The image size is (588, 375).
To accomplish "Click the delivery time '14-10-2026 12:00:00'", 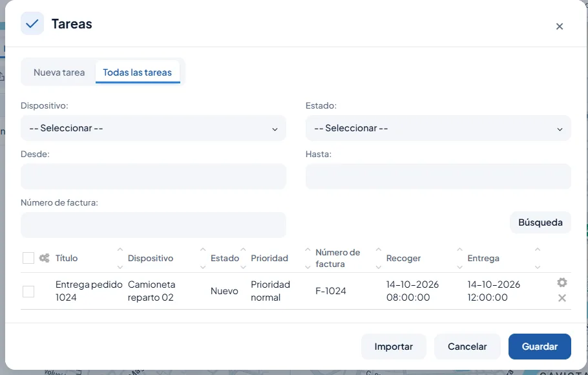I will click(x=494, y=291).
